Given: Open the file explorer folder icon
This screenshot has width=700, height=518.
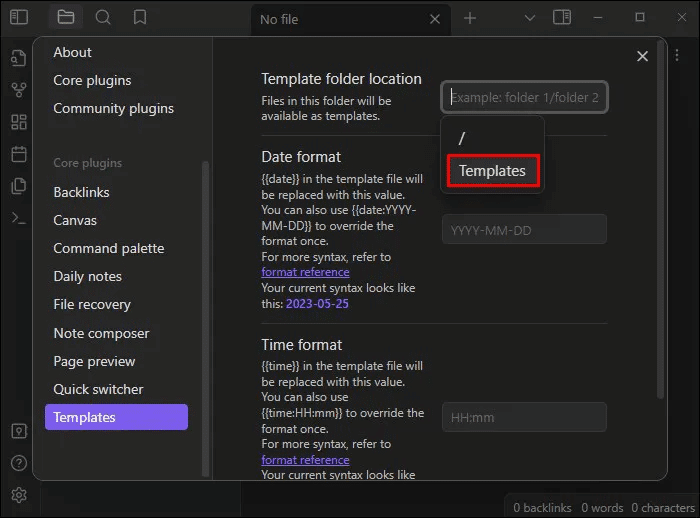Looking at the screenshot, I should point(65,17).
